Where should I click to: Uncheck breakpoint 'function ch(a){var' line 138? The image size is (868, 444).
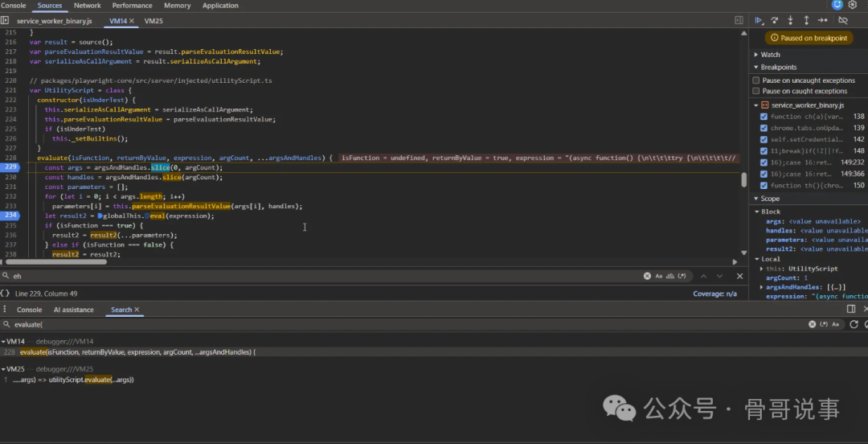764,117
